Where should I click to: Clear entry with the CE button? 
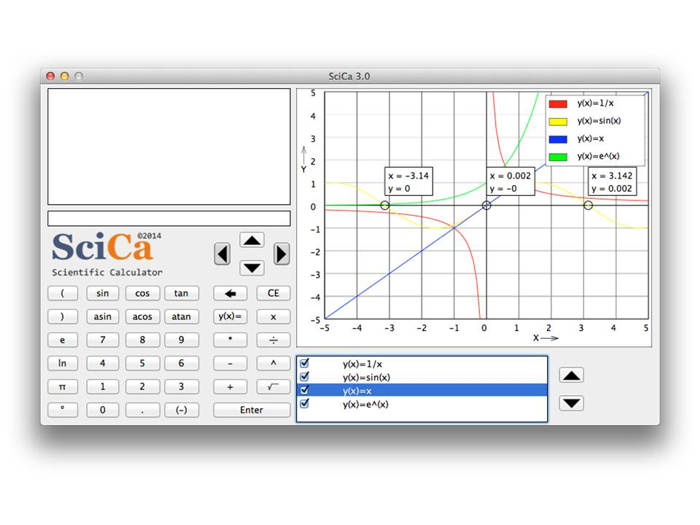(273, 293)
